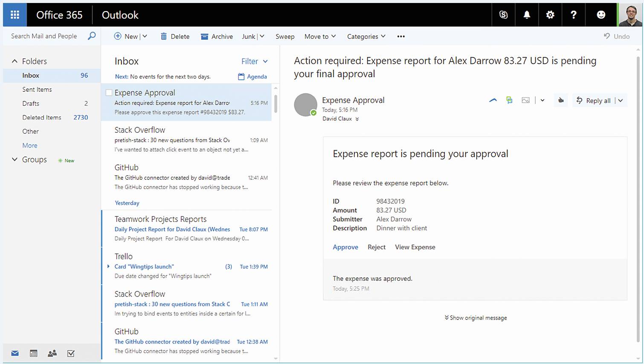Open the help question mark
Viewport: 644px width, 364px height.
pos(574,15)
